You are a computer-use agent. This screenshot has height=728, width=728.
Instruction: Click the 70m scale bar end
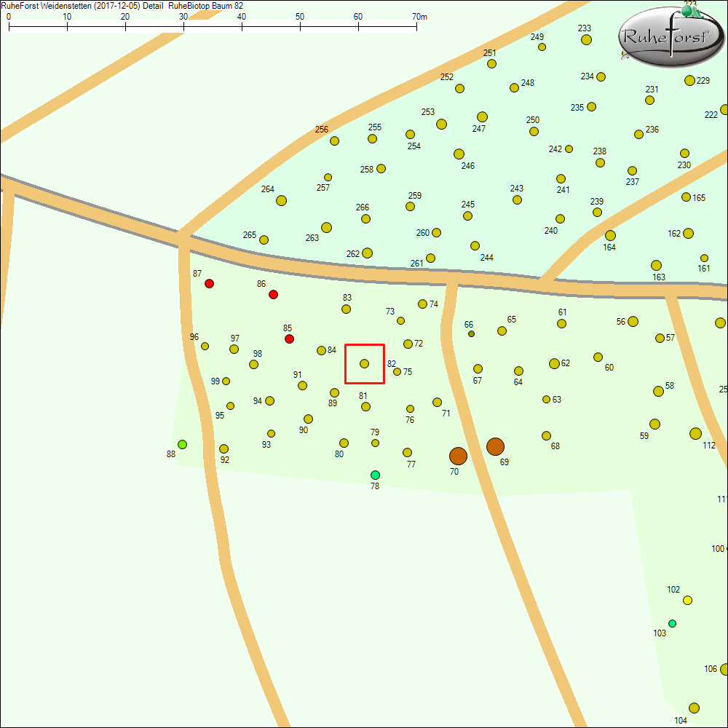pos(417,26)
